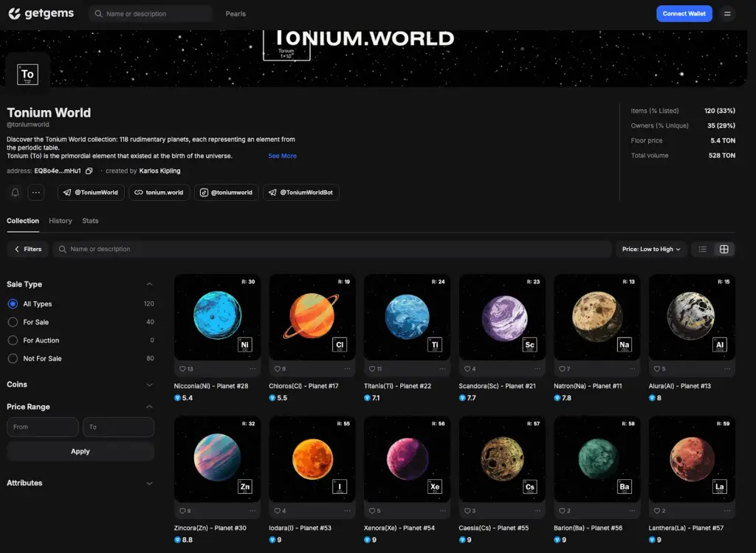This screenshot has height=553, width=756.
Task: Expand the Coins filter section
Action: 149,385
